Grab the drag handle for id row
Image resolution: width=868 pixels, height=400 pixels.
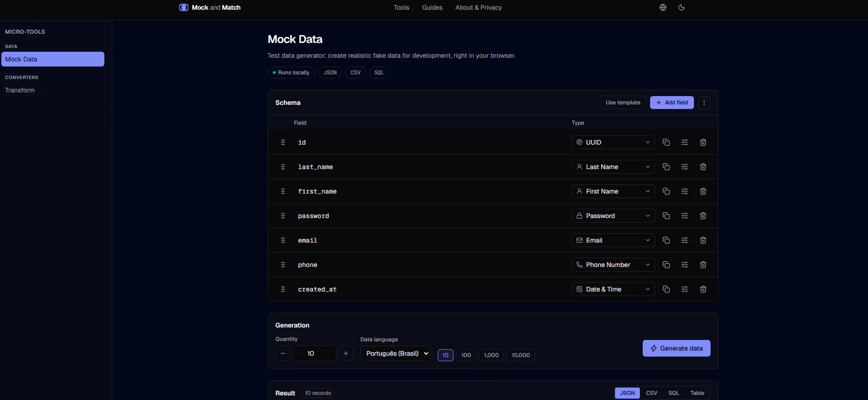click(283, 142)
